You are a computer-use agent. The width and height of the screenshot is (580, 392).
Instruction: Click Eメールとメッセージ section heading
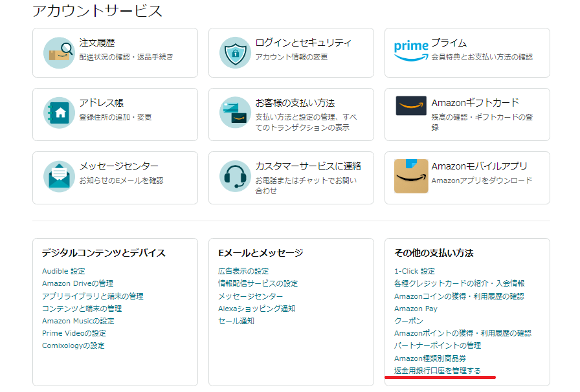(x=261, y=253)
